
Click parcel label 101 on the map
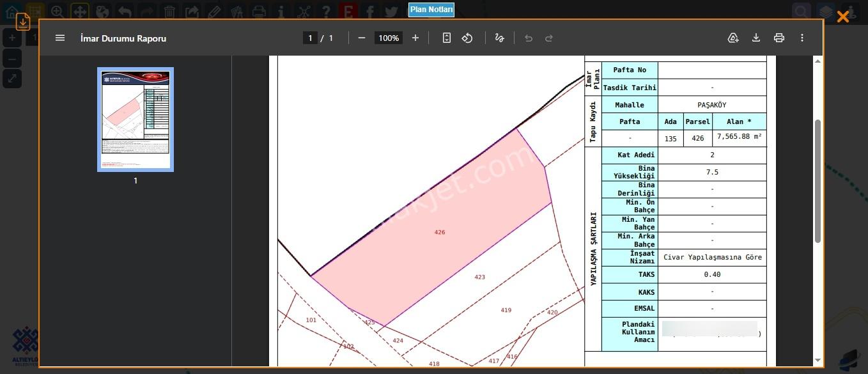coord(311,320)
